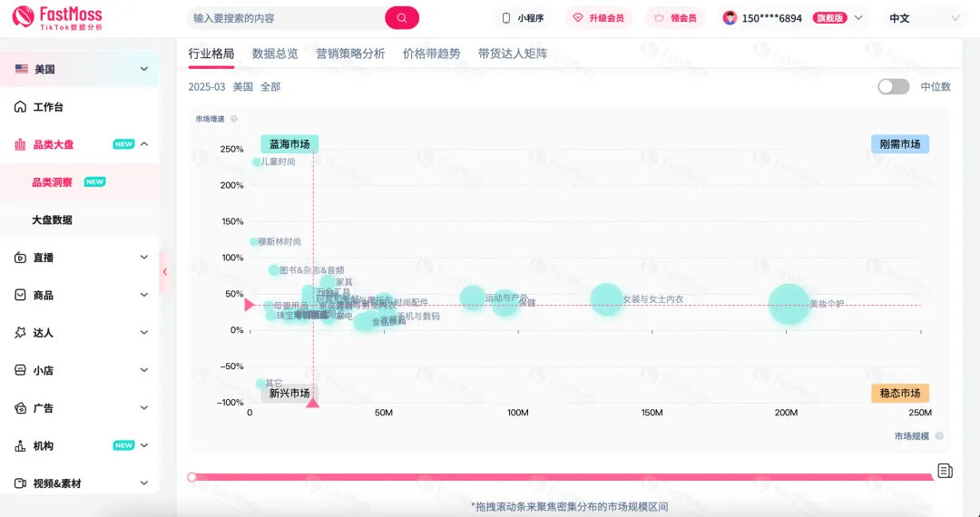980x517 pixels.
Task: Click the 其它 bubble
Action: (260, 384)
